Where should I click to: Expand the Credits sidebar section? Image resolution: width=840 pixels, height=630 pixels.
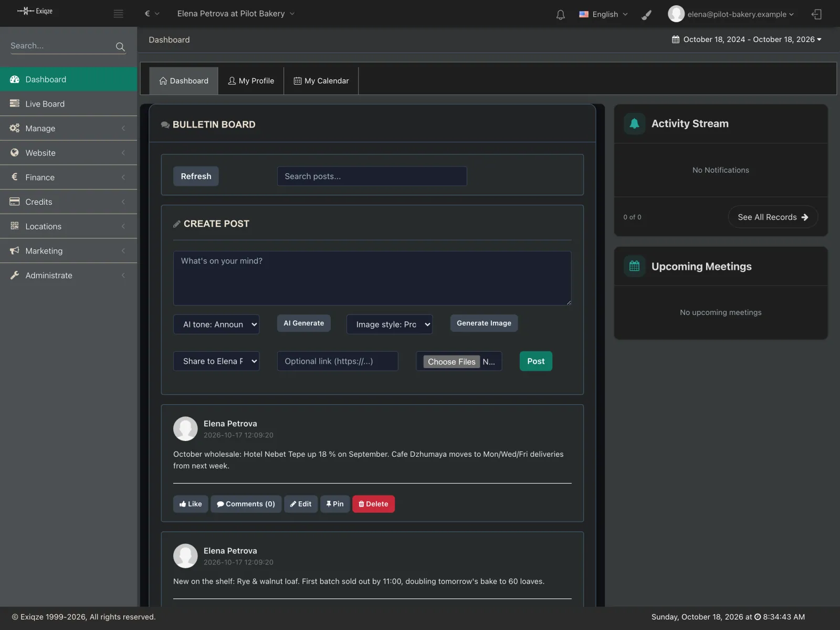click(x=68, y=202)
